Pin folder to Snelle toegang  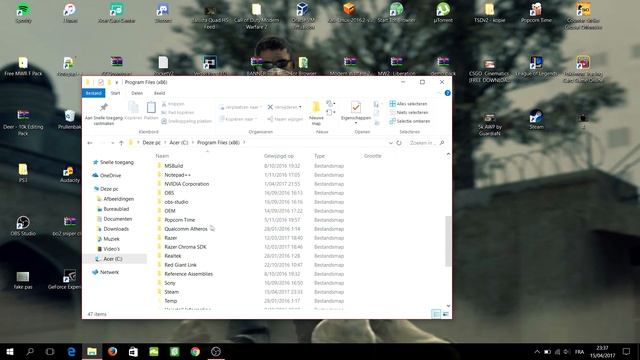tap(104, 114)
